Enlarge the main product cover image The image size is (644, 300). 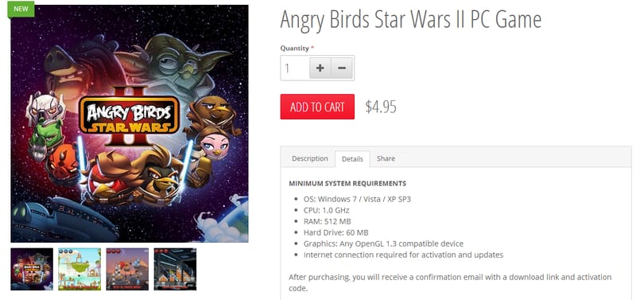click(x=130, y=123)
